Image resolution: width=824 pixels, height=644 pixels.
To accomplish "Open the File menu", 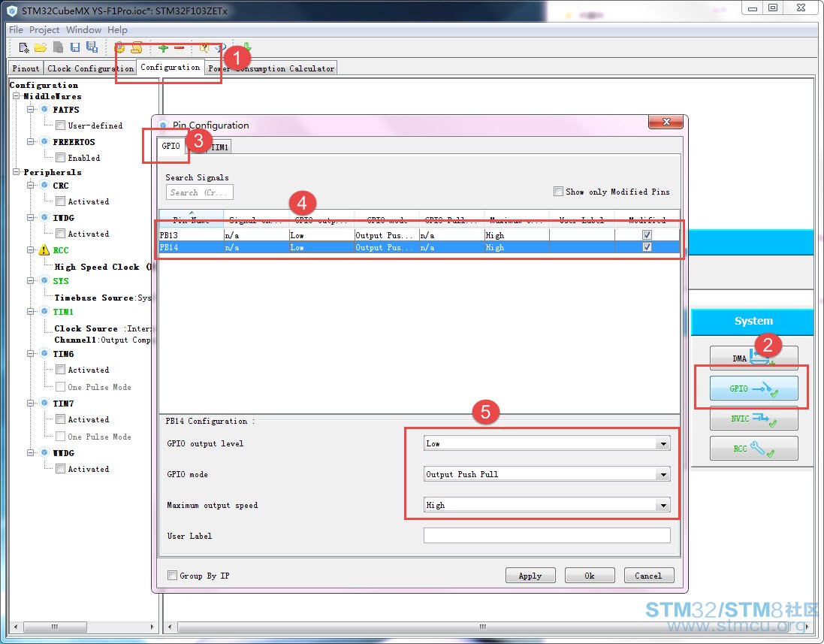I will tap(16, 30).
